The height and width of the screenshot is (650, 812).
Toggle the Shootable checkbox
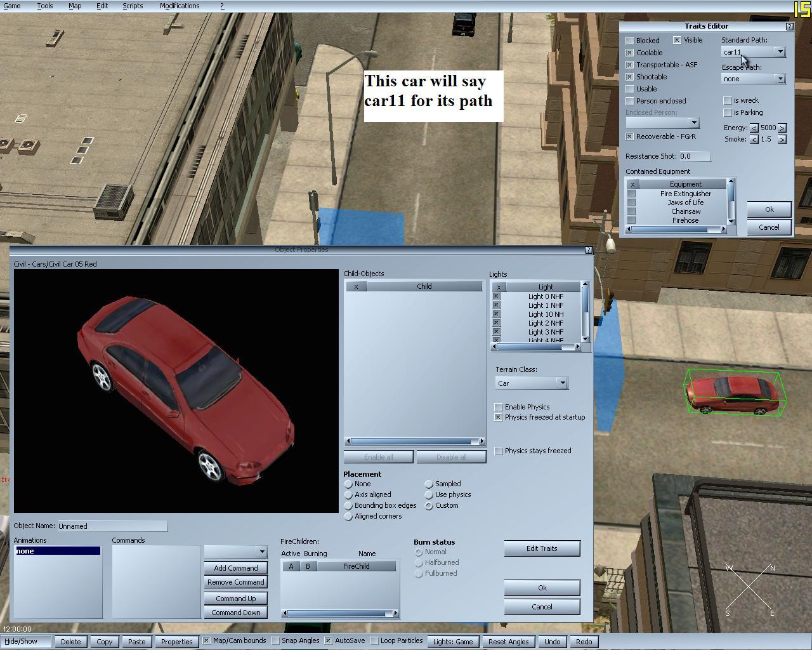(x=629, y=77)
